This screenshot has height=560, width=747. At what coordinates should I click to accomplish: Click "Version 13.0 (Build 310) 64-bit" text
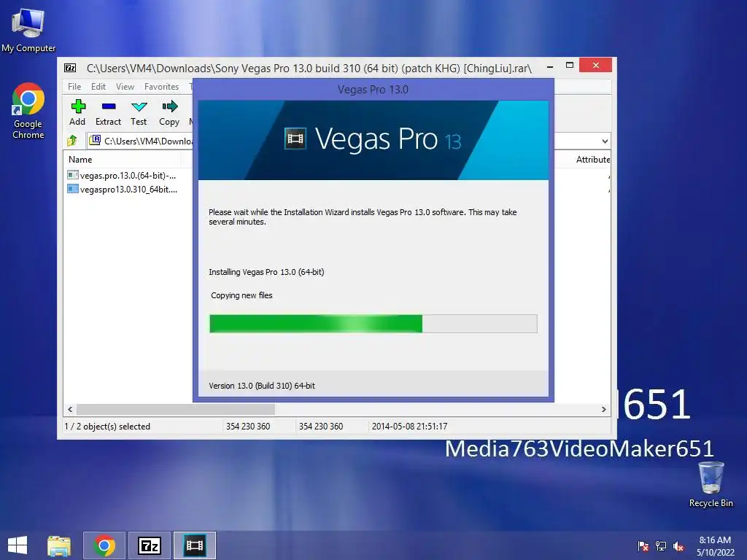[x=262, y=386]
